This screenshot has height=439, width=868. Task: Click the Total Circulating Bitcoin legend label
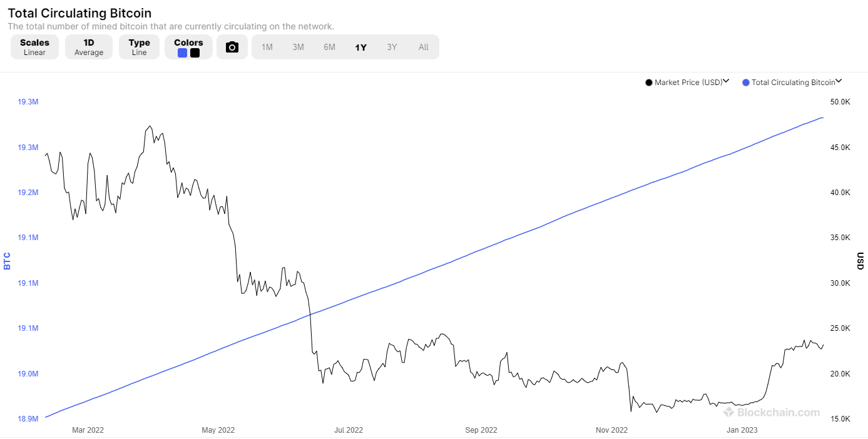[x=793, y=83]
